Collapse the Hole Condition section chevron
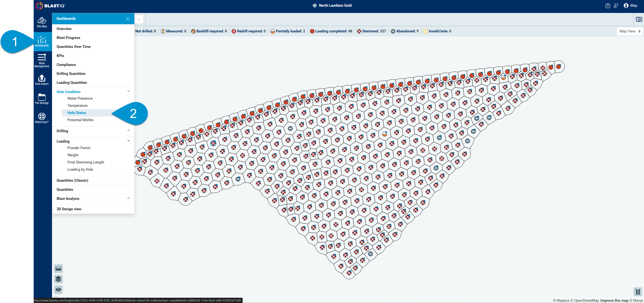Screen dimensions: 644x303 coord(129,91)
